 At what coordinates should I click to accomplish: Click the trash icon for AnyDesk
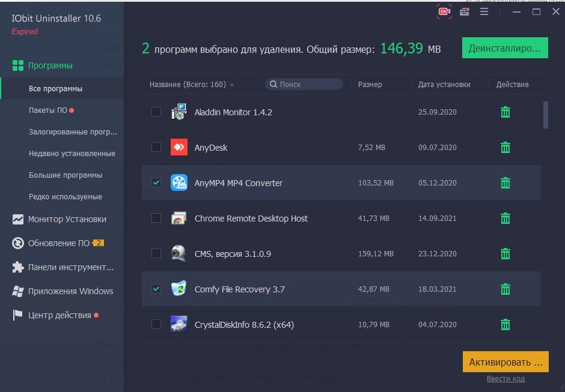[x=505, y=147]
